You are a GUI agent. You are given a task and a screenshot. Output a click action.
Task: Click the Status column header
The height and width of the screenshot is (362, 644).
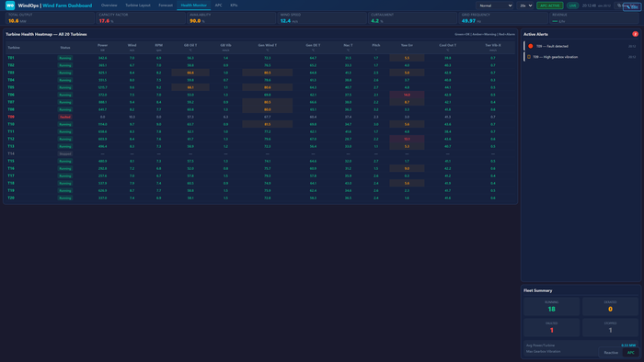(x=65, y=48)
